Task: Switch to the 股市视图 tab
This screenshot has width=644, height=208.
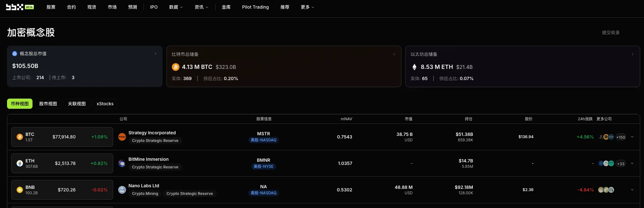Action: pyautogui.click(x=48, y=104)
